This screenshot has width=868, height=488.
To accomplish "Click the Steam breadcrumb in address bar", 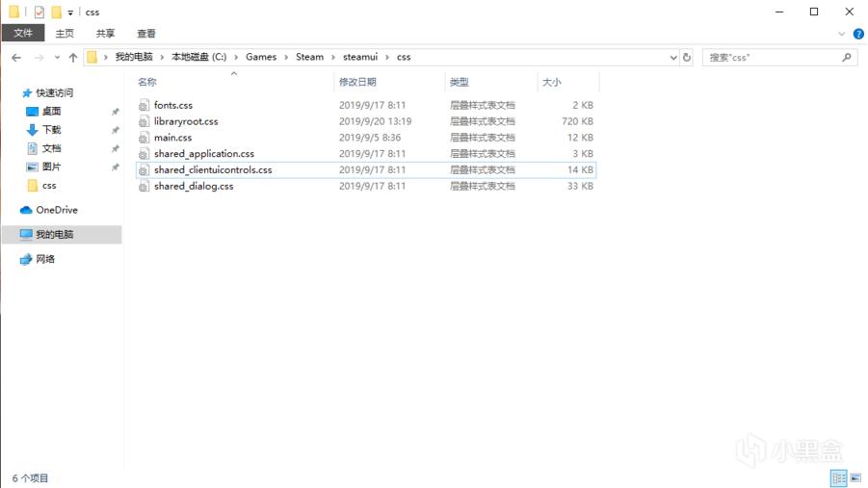I will [x=309, y=58].
